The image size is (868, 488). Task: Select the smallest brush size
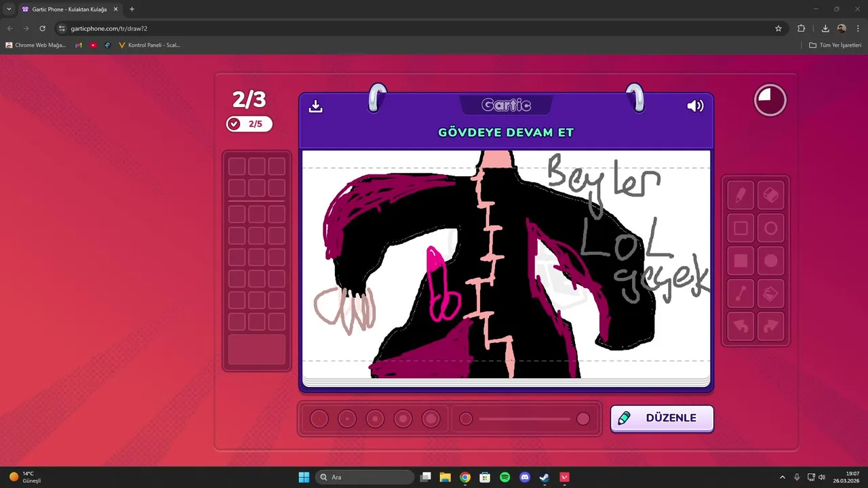[x=319, y=419]
